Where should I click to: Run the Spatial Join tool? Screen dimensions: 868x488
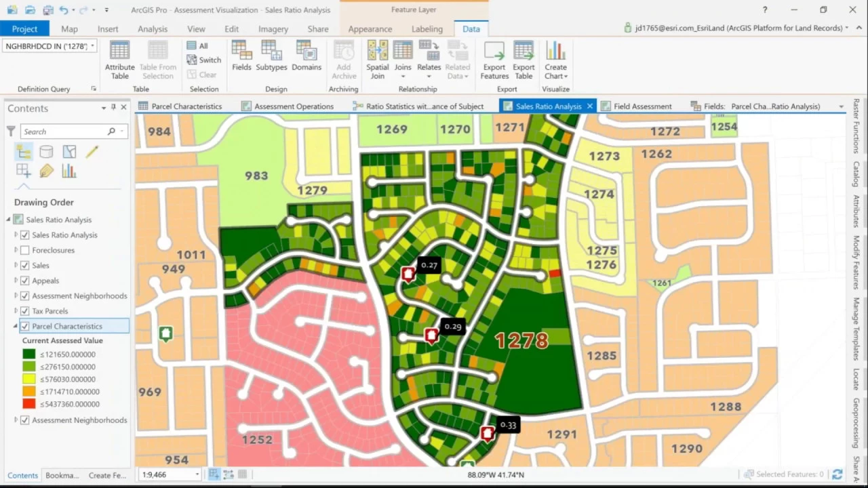click(377, 60)
